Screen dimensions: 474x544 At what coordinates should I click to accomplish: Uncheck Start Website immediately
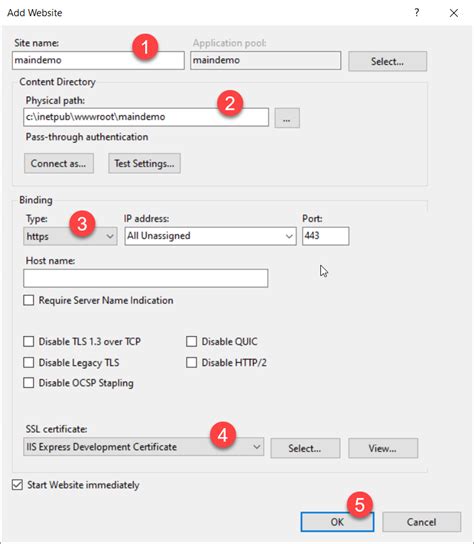click(17, 485)
